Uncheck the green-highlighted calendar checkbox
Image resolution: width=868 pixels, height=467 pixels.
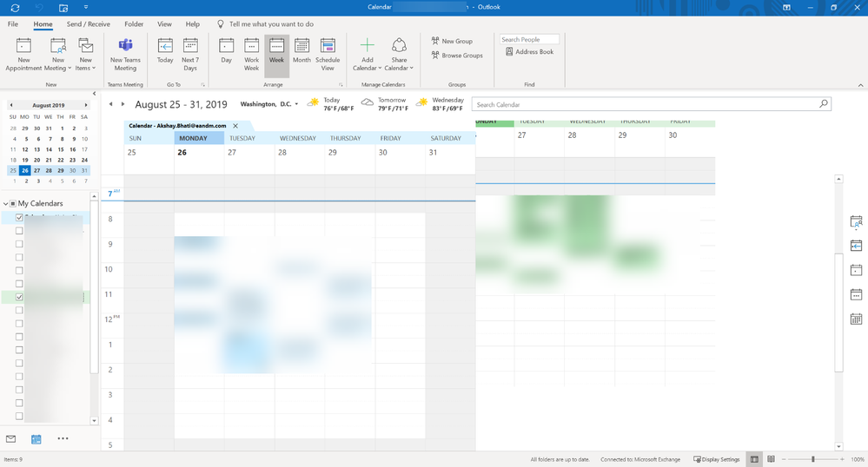point(19,297)
